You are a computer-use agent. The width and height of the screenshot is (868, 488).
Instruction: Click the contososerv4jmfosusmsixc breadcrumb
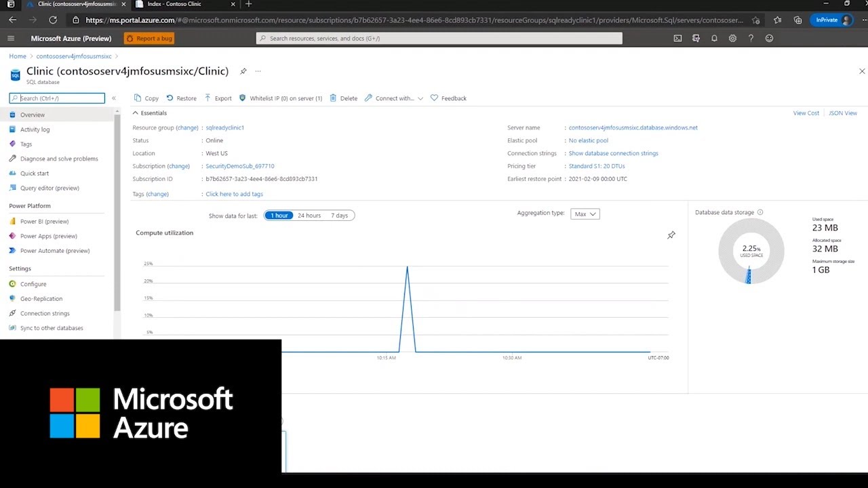[x=74, y=56]
